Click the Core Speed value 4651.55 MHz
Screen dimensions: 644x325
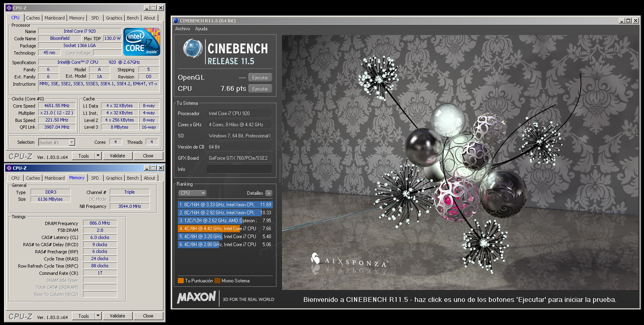tap(57, 106)
